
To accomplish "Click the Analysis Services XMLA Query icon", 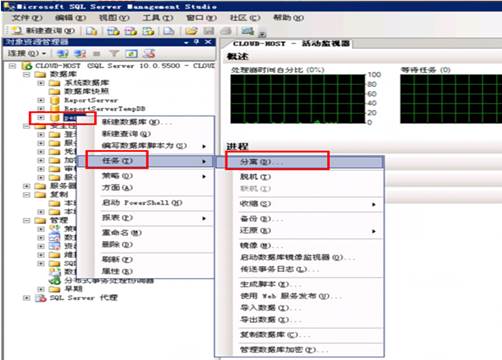I will [148, 31].
